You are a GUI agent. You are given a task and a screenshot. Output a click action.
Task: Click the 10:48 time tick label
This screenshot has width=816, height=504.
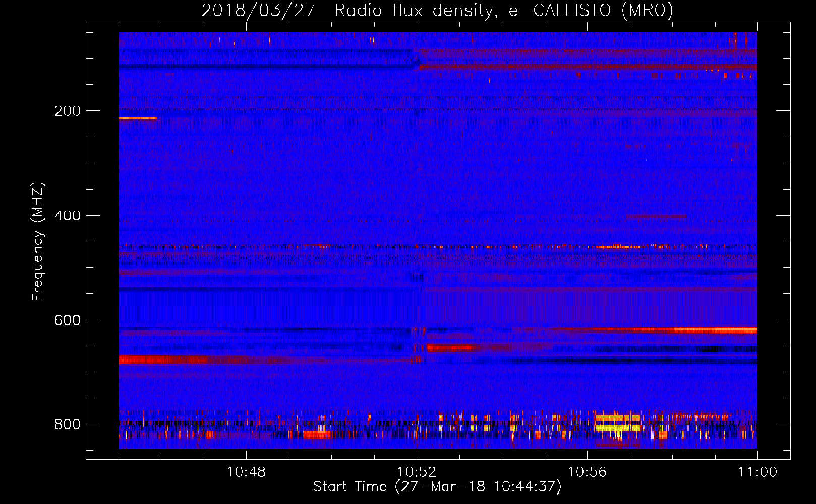246,472
